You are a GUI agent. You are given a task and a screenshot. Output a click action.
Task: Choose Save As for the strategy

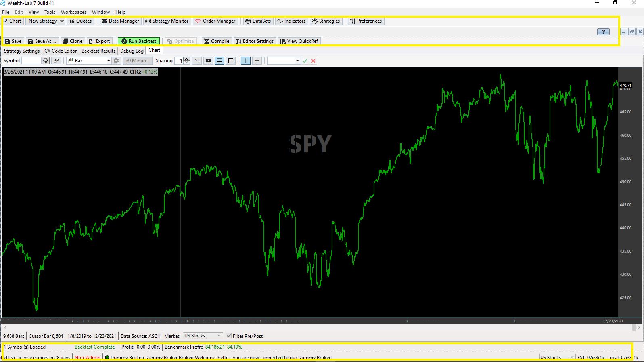tap(42, 41)
